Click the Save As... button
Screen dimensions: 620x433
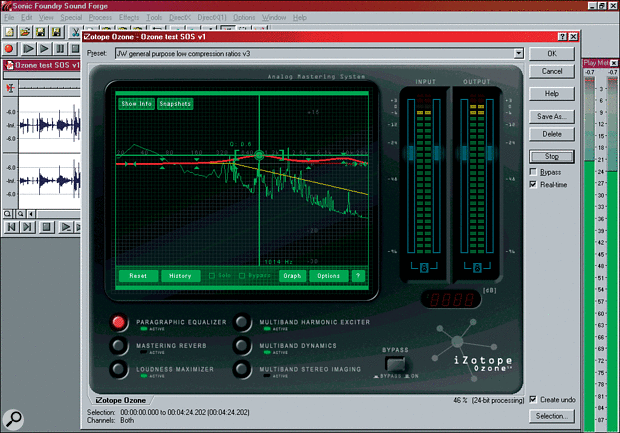coord(552,116)
